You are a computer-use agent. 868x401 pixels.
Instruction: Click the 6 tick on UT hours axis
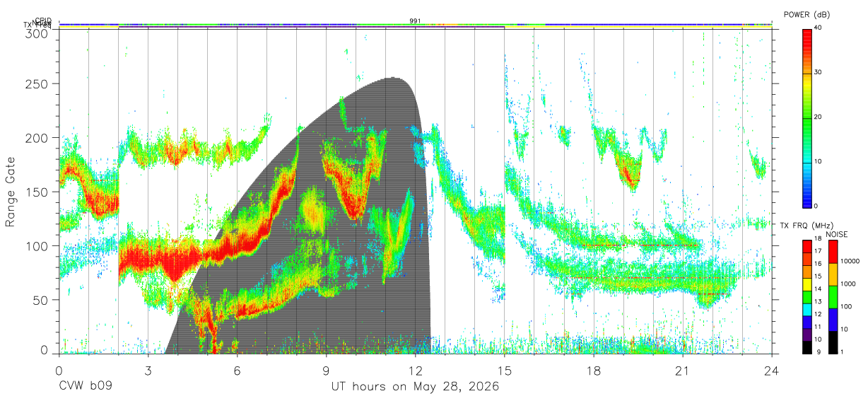237,371
